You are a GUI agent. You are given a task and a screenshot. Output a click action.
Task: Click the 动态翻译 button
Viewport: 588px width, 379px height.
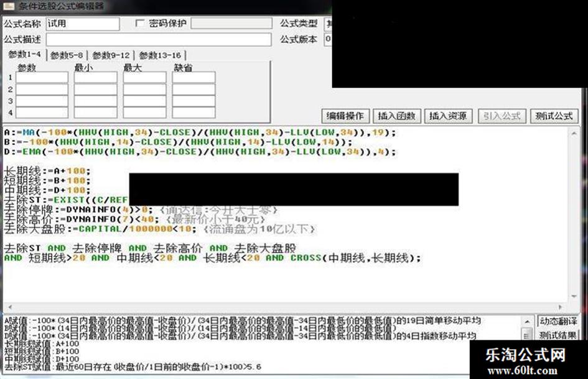pos(558,321)
